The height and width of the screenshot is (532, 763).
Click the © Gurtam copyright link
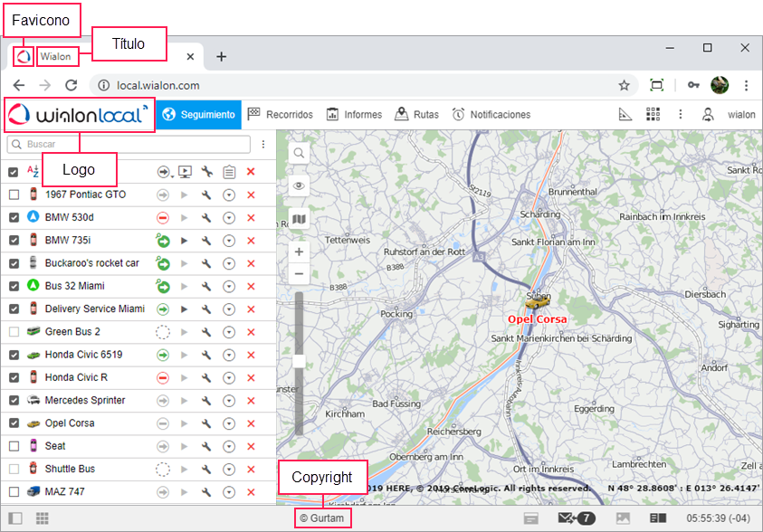(x=321, y=518)
